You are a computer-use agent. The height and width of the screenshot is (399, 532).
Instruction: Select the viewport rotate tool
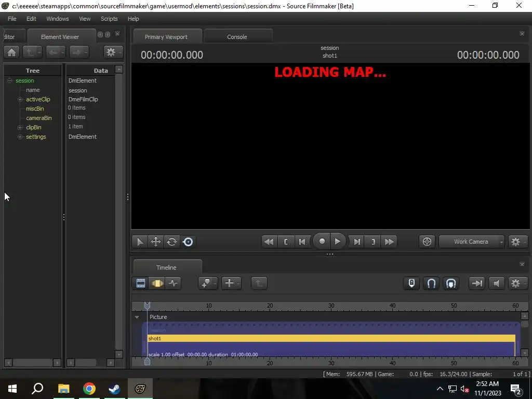click(x=172, y=242)
